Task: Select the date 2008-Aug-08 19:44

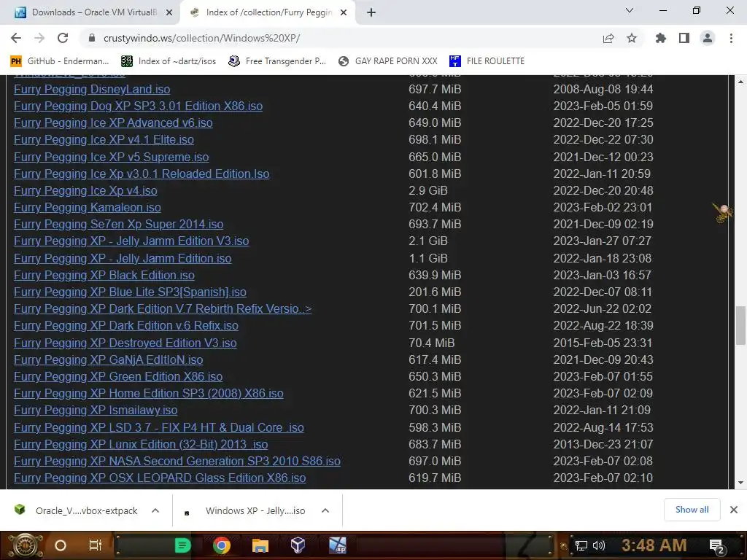Action: tap(603, 89)
